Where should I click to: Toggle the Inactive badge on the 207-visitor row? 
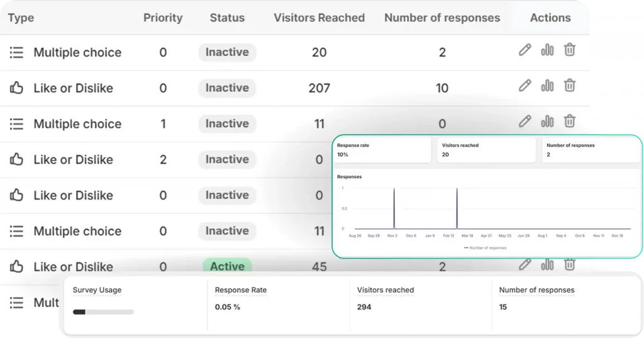click(227, 88)
